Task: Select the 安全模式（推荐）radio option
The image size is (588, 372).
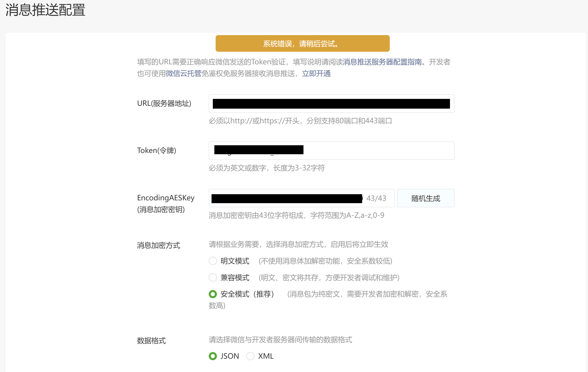Action: pos(213,294)
